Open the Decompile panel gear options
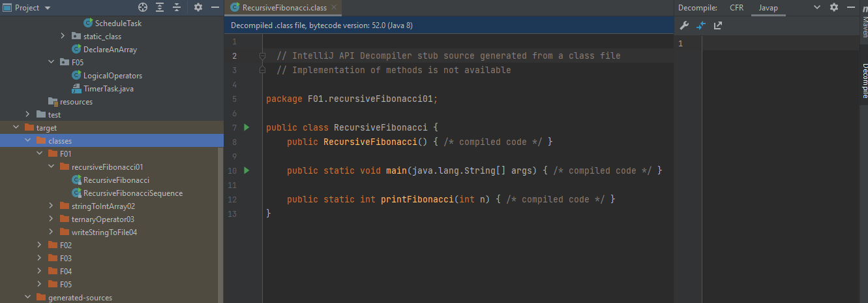Screen dimensions: 868x303 coord(833,8)
